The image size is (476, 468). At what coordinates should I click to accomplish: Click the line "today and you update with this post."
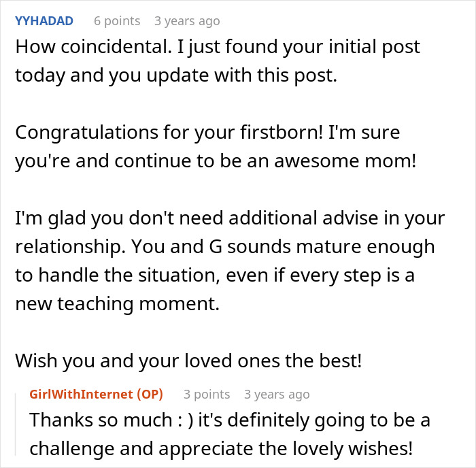click(x=176, y=76)
